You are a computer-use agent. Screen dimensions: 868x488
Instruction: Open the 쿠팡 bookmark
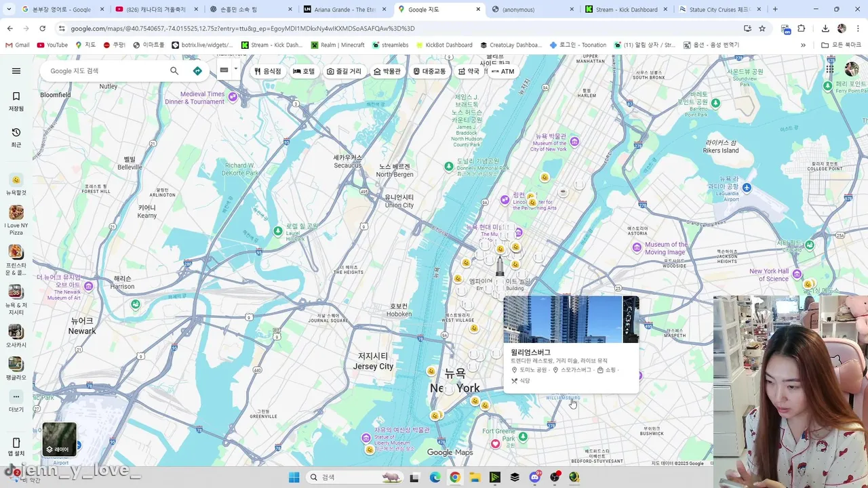(x=114, y=45)
